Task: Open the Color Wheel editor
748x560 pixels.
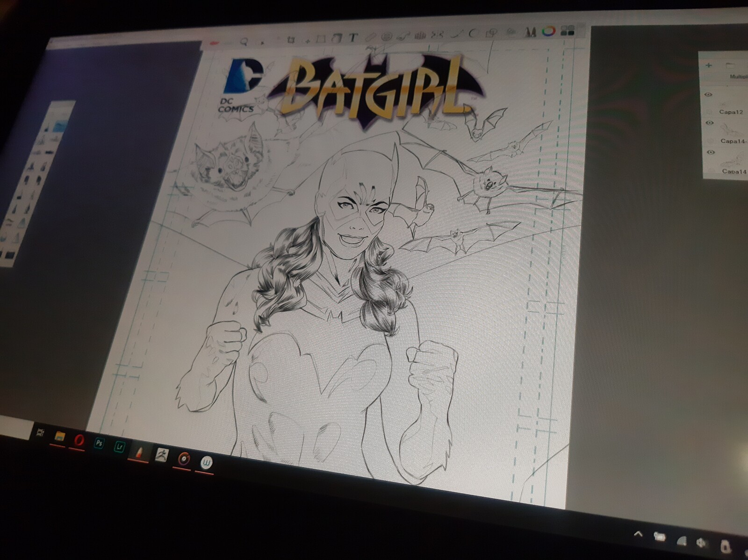Action: pos(548,31)
